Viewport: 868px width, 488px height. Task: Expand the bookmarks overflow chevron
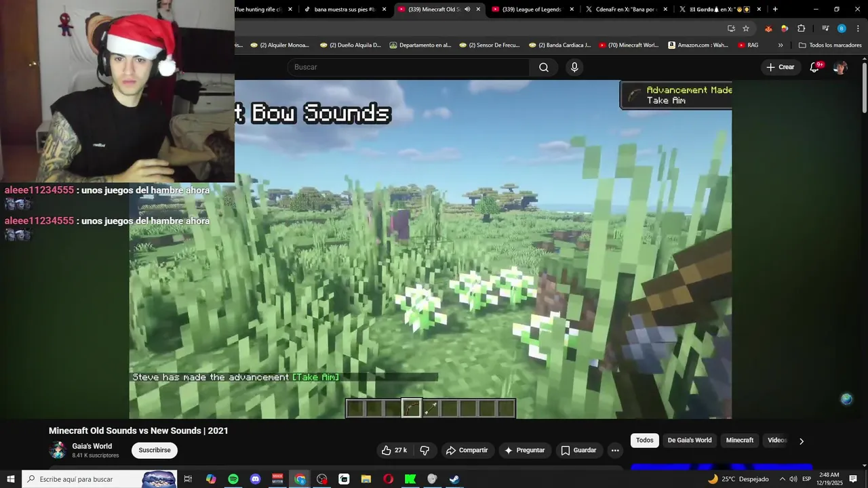click(x=781, y=45)
